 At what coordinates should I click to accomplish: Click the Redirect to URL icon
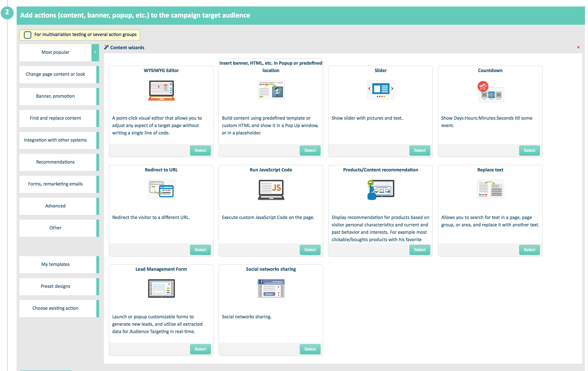(161, 189)
